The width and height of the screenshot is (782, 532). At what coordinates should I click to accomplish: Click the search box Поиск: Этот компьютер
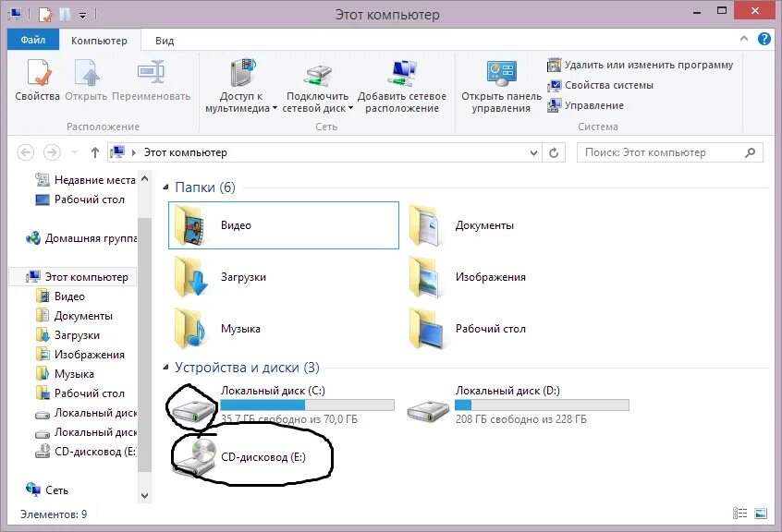tap(670, 152)
